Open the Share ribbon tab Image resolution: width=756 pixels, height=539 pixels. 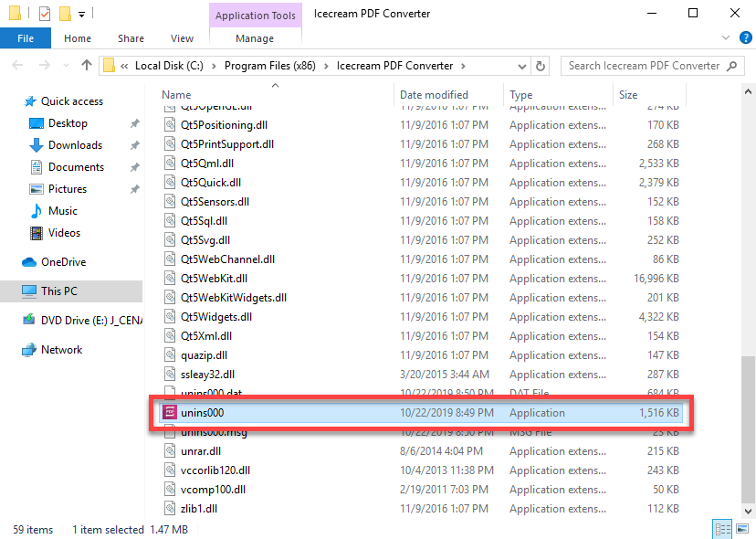131,38
